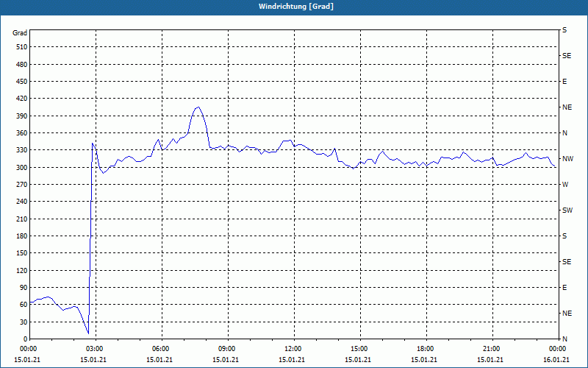
Task: Select the y-axis value "90"
Action: click(24, 288)
